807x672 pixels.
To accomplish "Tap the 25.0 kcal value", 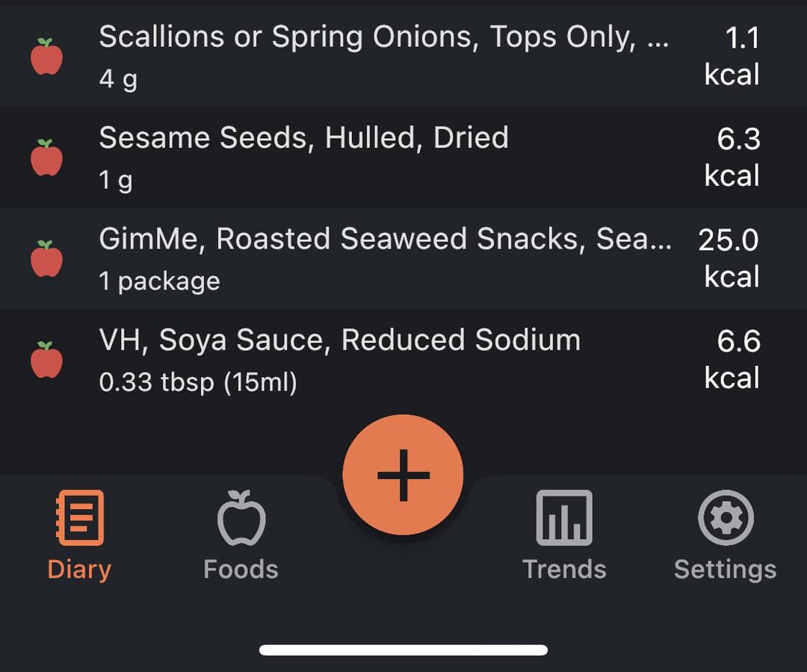I will click(x=729, y=258).
